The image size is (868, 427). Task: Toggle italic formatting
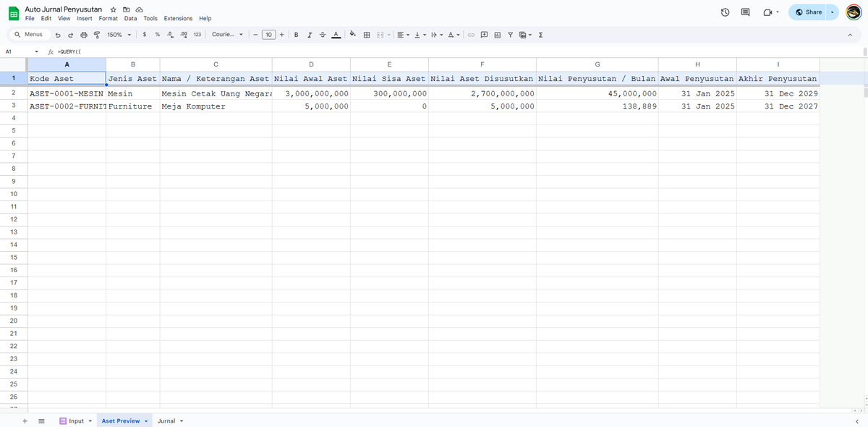(310, 34)
